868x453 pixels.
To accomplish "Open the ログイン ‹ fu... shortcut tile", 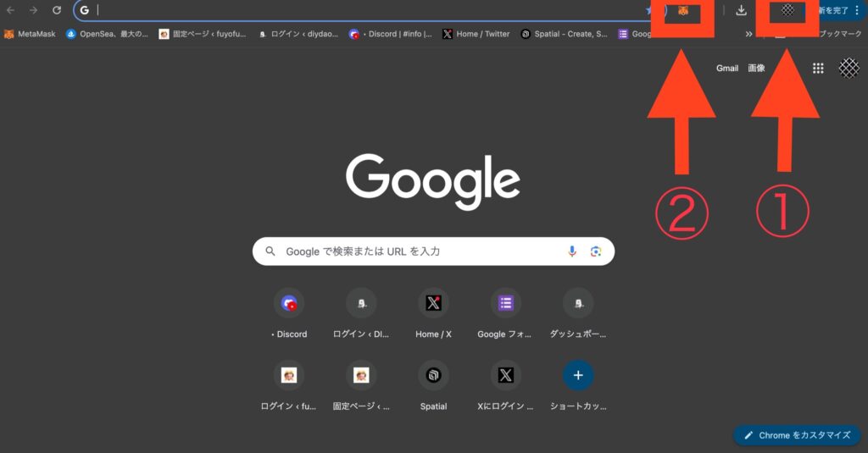I will [x=289, y=385].
